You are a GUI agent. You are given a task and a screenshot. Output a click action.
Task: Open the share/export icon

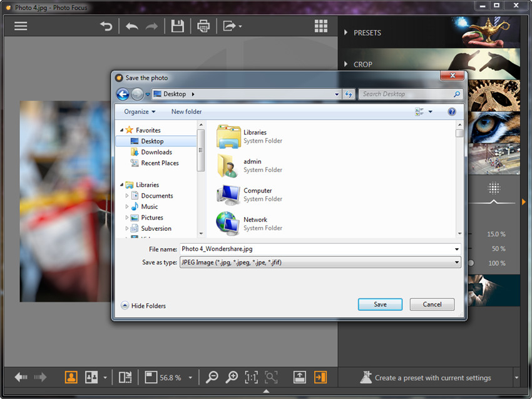(230, 26)
